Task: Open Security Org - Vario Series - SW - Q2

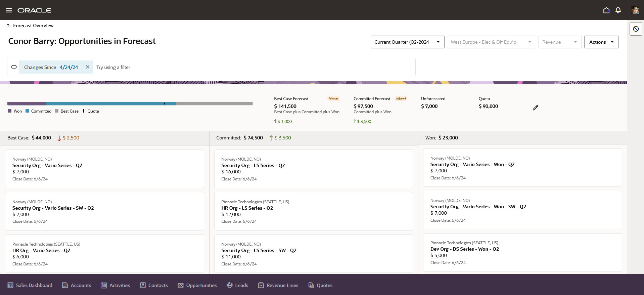Action: [53, 208]
